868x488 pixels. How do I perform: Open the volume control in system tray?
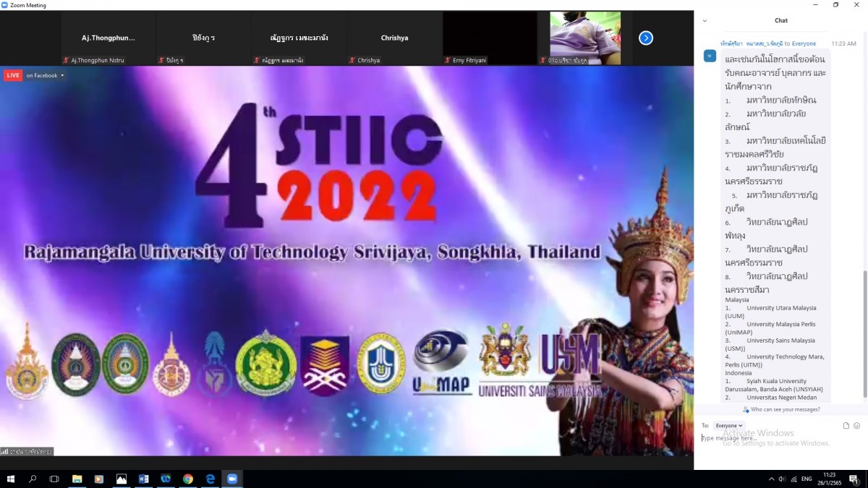tap(781, 479)
